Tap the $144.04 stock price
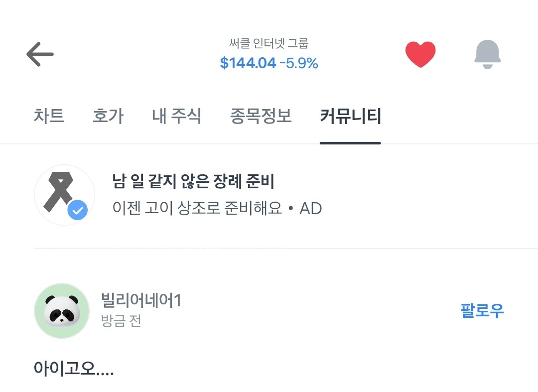The width and height of the screenshot is (538, 392). tap(248, 63)
